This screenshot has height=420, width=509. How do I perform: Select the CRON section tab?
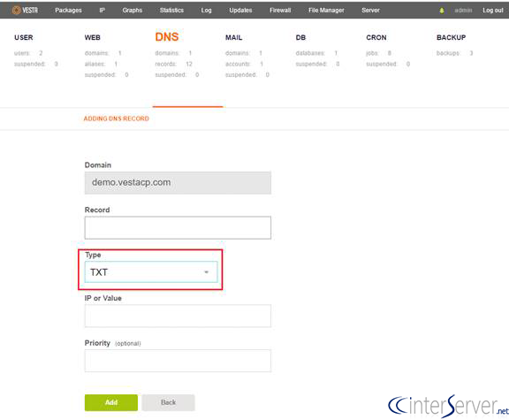tap(376, 37)
